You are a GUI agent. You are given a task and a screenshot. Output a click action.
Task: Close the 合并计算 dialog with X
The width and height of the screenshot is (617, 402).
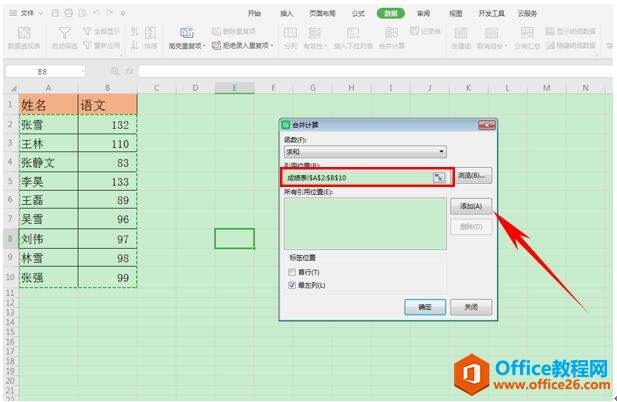point(487,125)
